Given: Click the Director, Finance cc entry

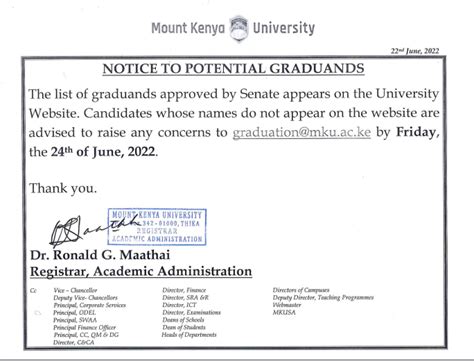Looking at the screenshot, I should click(x=184, y=290).
